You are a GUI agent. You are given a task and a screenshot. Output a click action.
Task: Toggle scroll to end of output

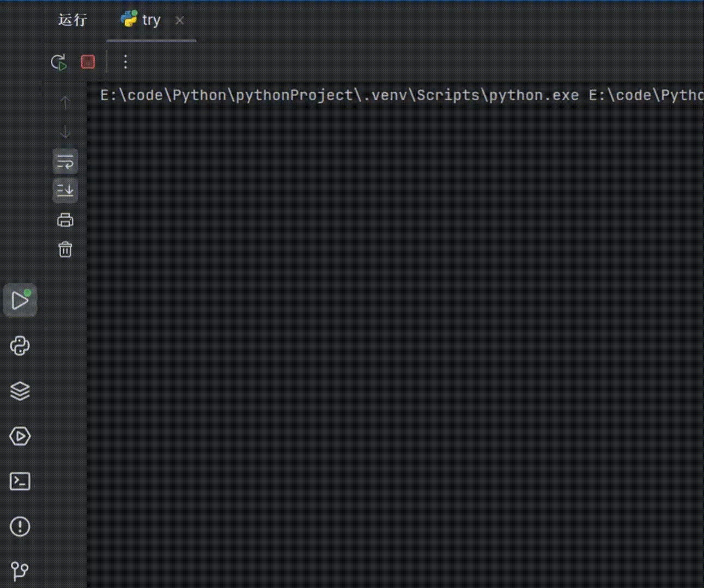click(65, 191)
